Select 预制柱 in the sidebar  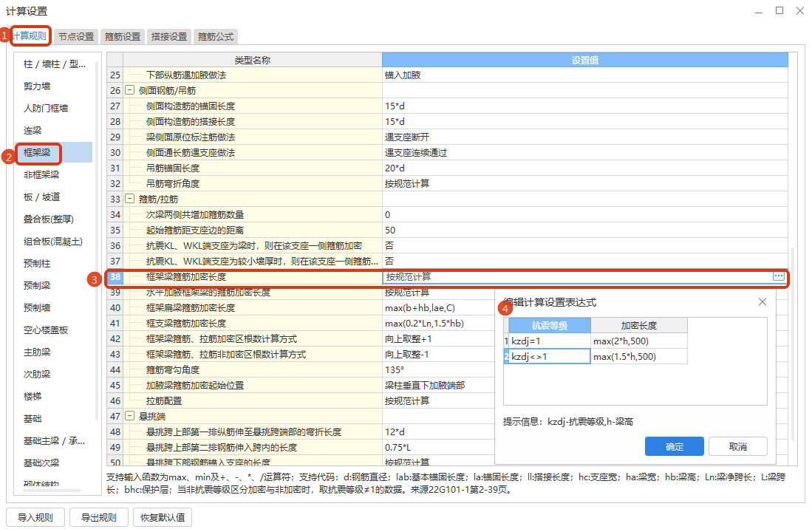click(x=54, y=264)
